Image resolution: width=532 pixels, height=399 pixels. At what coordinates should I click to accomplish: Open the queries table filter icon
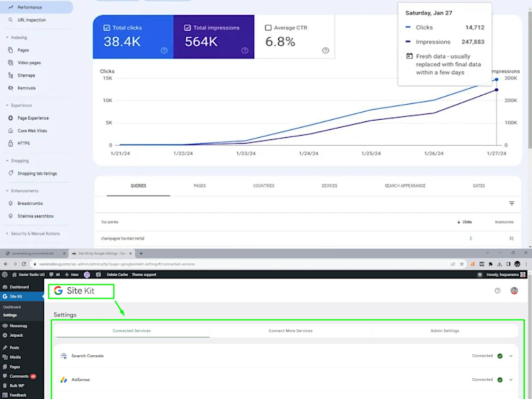[x=512, y=203]
